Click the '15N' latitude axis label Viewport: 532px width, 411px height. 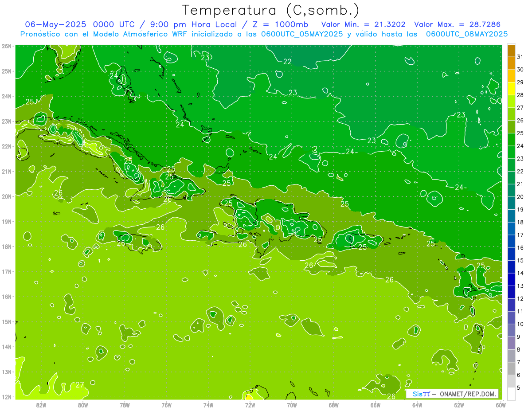point(7,322)
